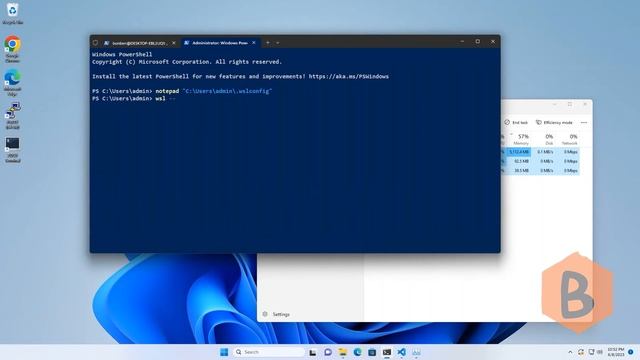Click the Microsoft Corporation copyright line
The height and width of the screenshot is (360, 640).
coord(187,62)
